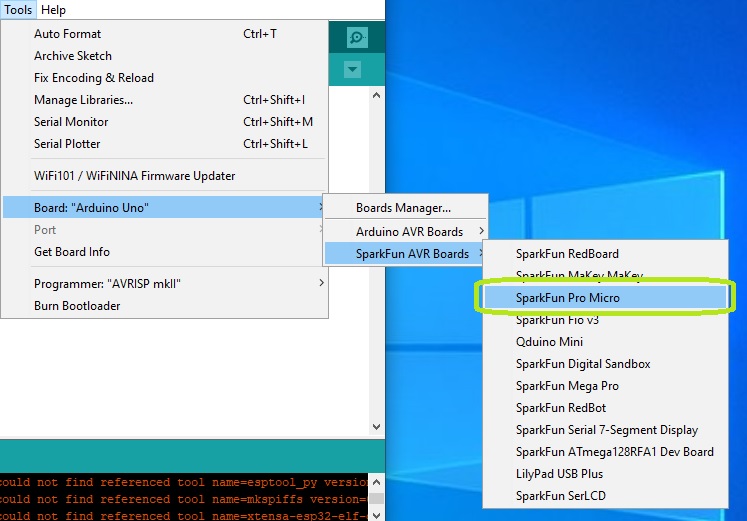Viewport: 747px width, 521px height.
Task: Choose Archive Sketch menu item
Action: 73,56
